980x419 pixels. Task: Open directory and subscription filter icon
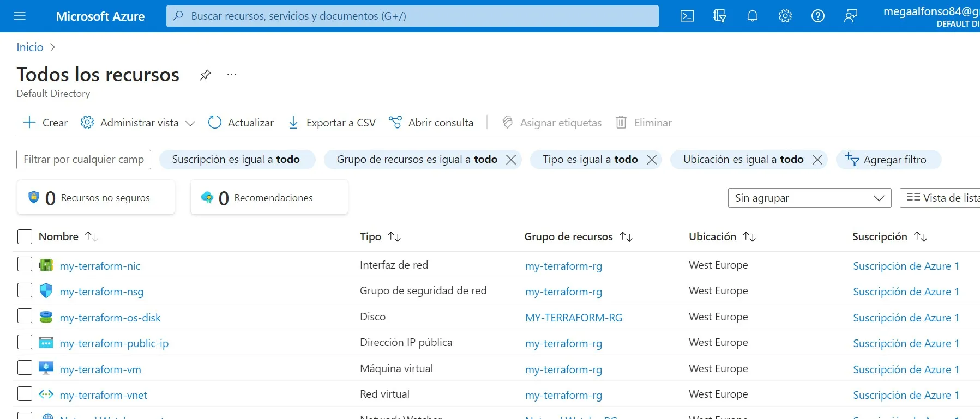point(720,16)
